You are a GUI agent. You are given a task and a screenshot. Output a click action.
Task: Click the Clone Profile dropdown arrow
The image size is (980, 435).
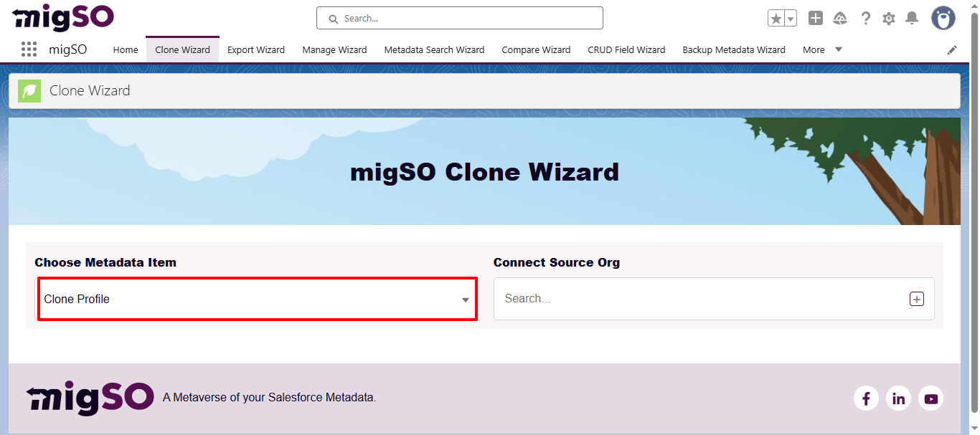(466, 300)
